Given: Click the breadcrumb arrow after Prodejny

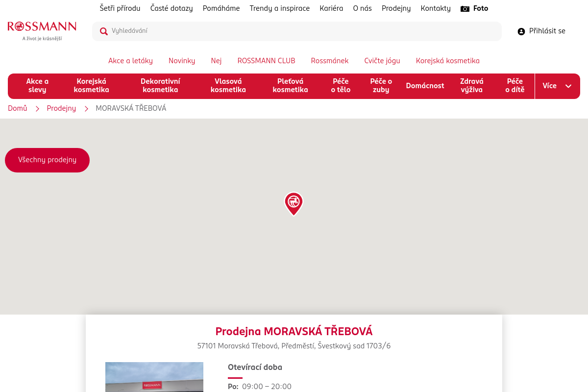Looking at the screenshot, I should tap(86, 109).
